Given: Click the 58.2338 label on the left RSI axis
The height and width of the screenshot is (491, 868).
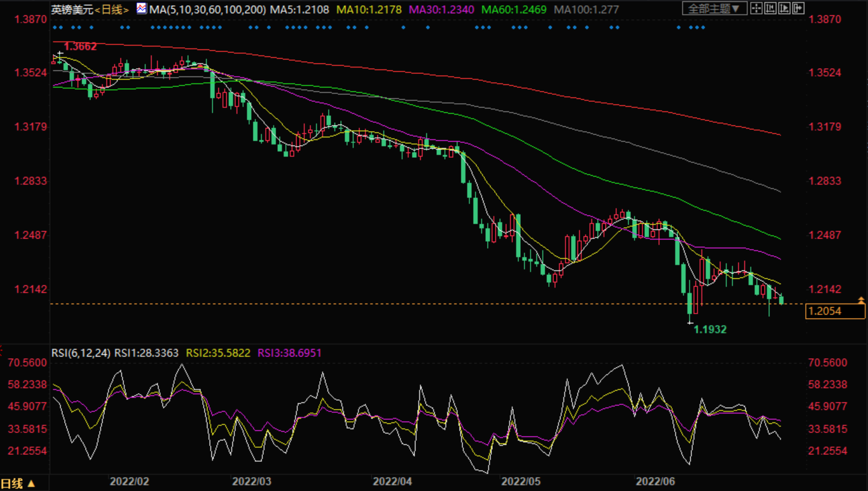Looking at the screenshot, I should coord(27,384).
